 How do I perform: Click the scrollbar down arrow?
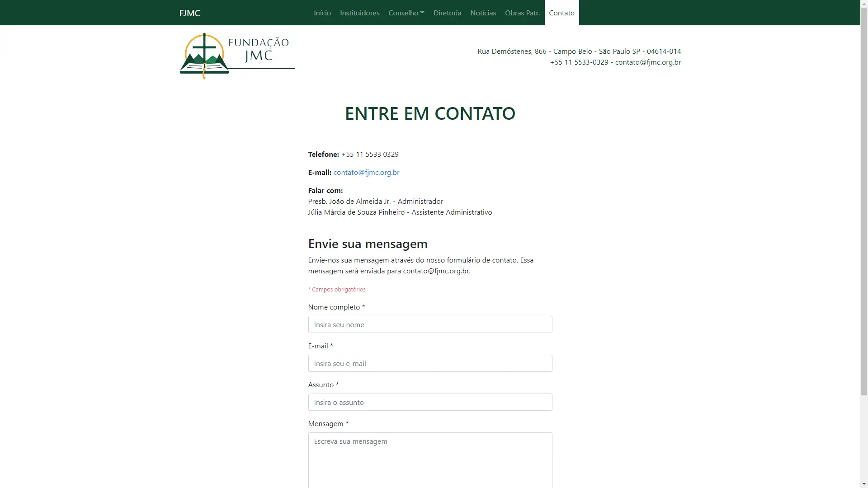864,484
